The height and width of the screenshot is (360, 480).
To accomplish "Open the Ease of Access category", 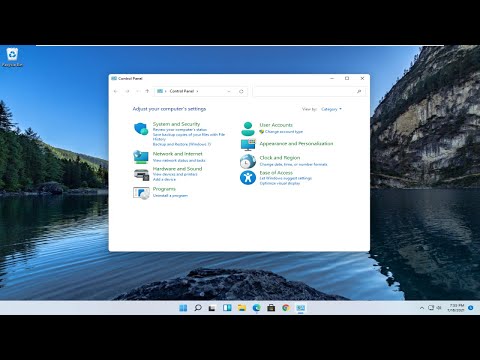I will (x=276, y=173).
